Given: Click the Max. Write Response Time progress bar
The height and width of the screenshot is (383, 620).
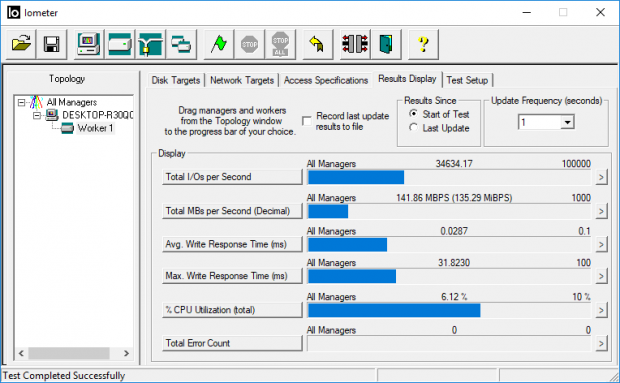Looking at the screenshot, I should pos(449,277).
